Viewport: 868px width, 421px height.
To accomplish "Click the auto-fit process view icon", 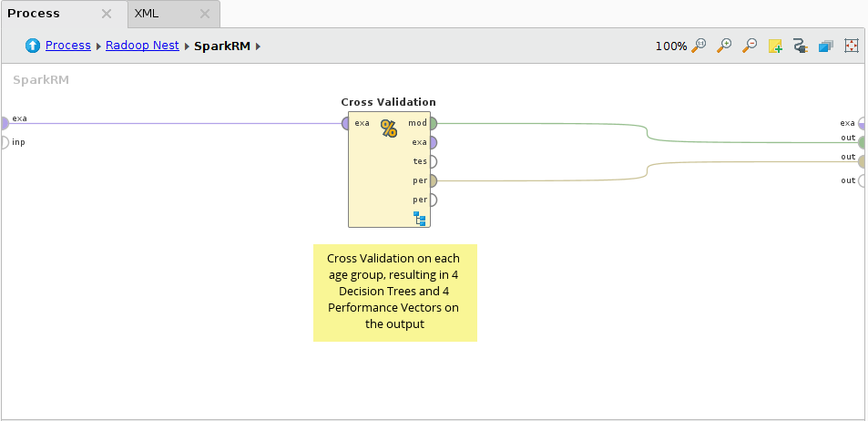I will [x=852, y=45].
